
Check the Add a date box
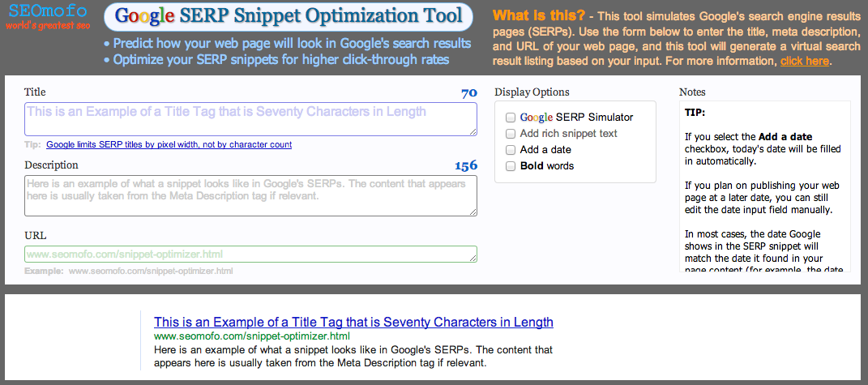click(x=511, y=150)
